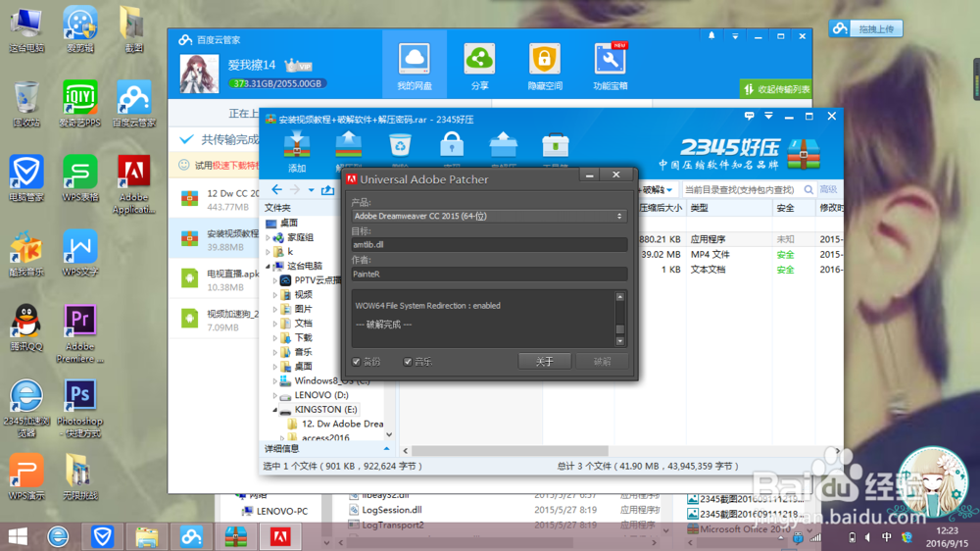
Task: Click the up-one-level folder icon
Action: [327, 189]
